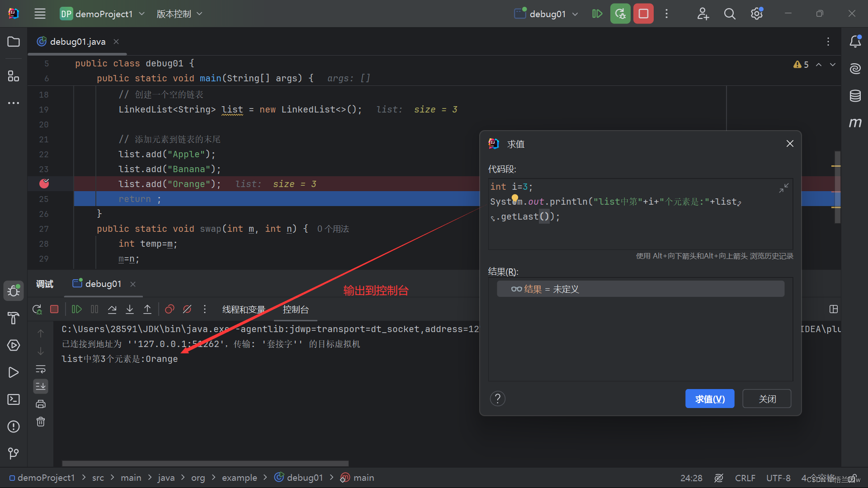Resume program in debug toolbar
This screenshot has width=868, height=488.
click(x=77, y=309)
